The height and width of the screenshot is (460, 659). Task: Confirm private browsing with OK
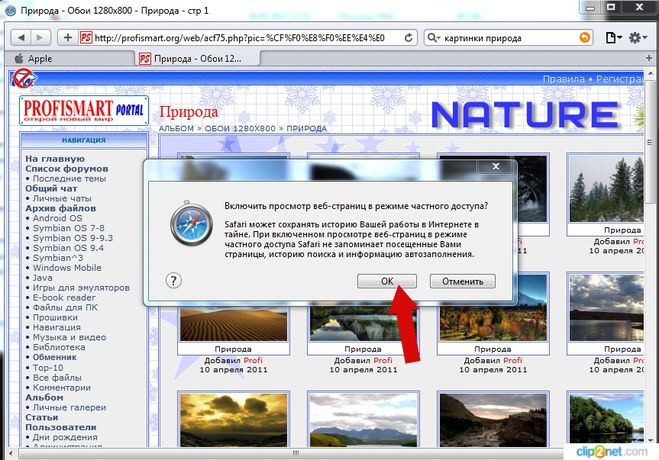click(x=387, y=281)
